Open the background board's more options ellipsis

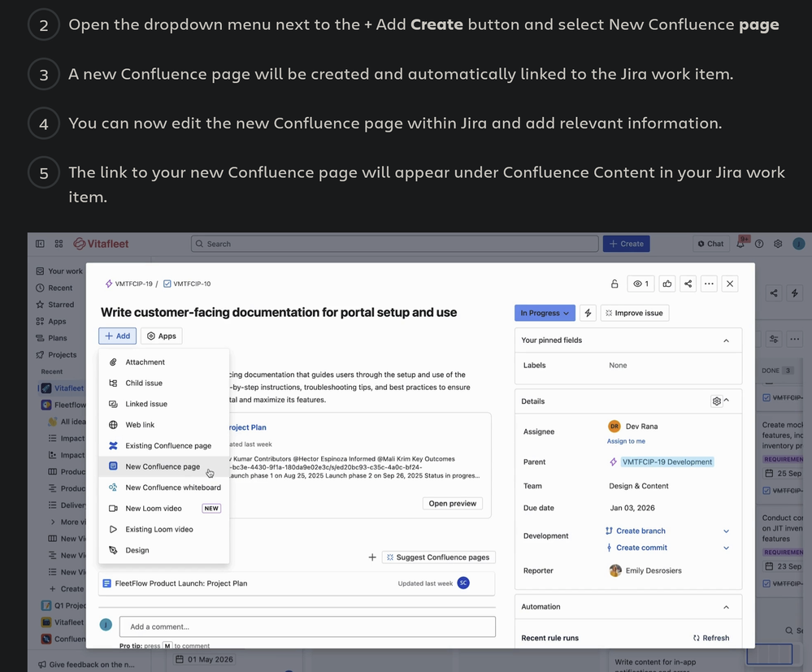795,339
